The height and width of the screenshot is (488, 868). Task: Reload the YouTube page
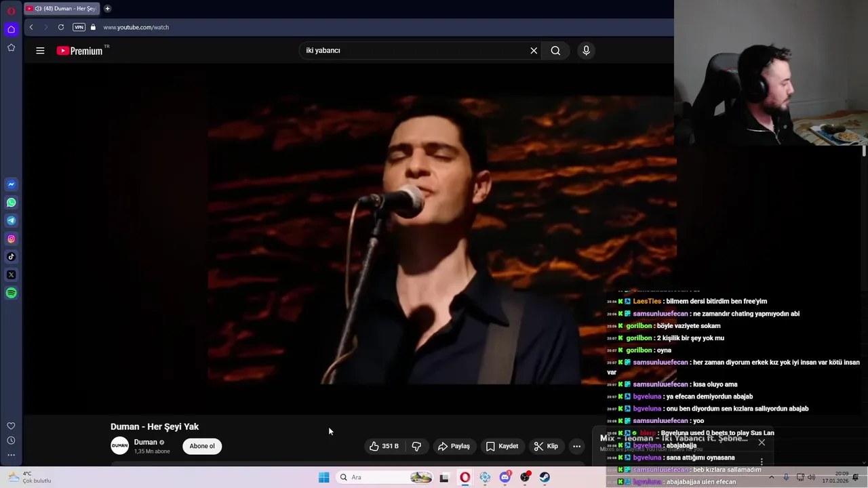(x=61, y=27)
